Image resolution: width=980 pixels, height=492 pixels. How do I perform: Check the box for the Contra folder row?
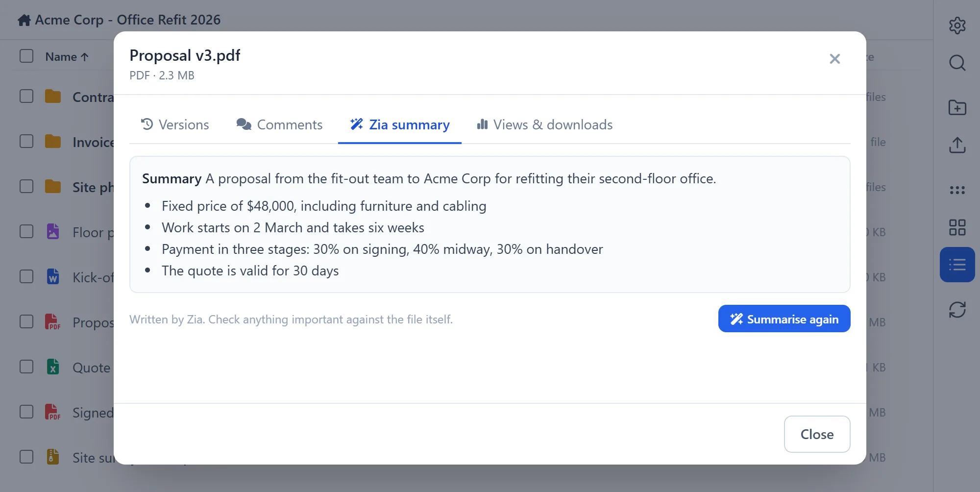[x=26, y=96]
